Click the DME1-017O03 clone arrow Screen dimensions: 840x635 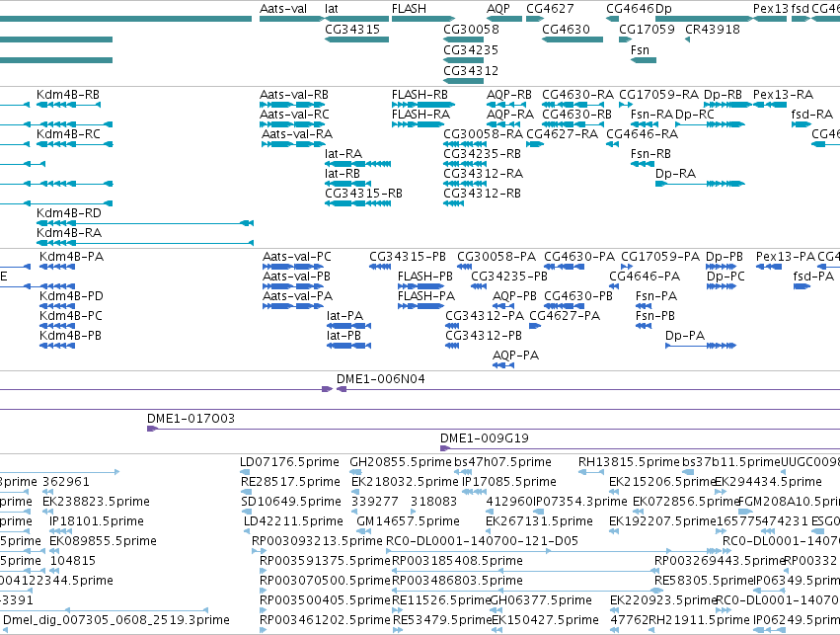[153, 429]
